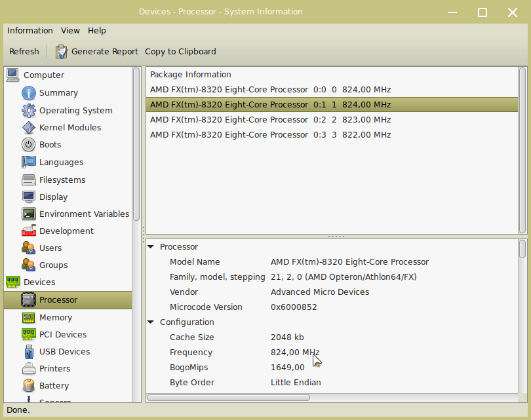Click the Battery icon in sidebar
The image size is (531, 420).
29,385
